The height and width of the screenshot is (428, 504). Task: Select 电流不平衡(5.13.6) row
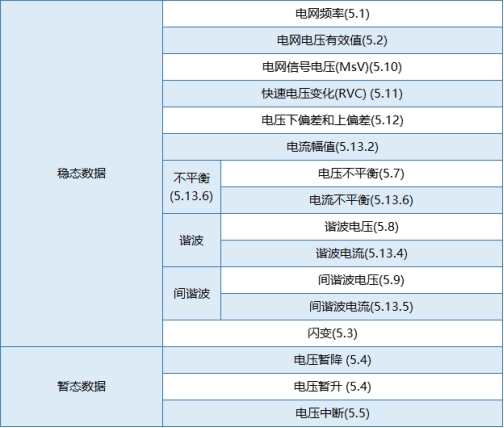[362, 200]
